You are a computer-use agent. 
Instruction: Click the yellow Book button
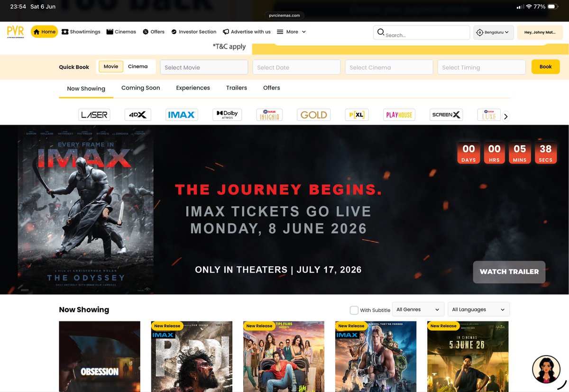[x=545, y=67]
